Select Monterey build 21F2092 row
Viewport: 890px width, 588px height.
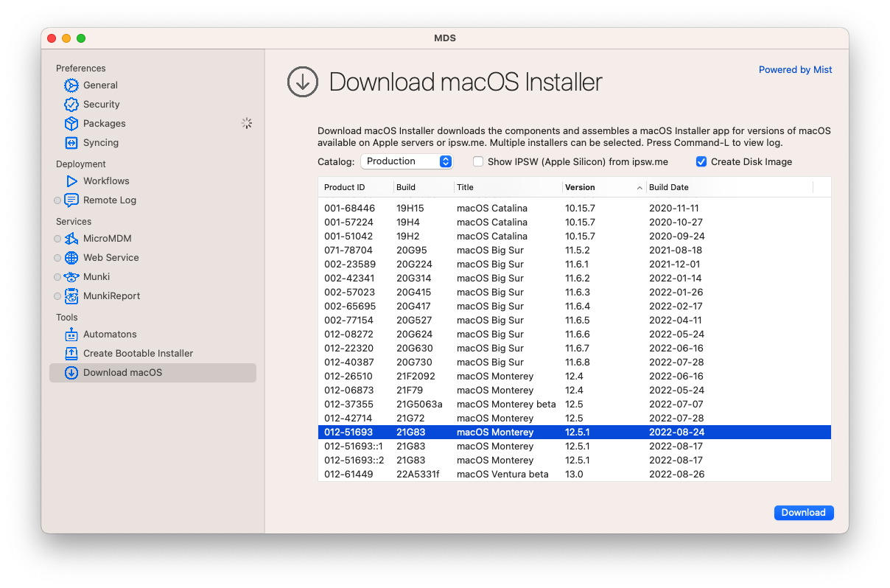(x=575, y=377)
